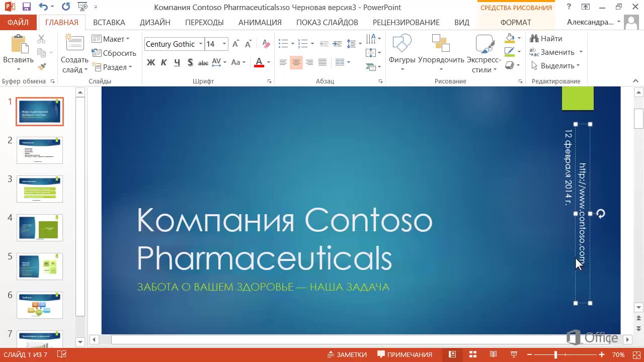Open the Упорядочить arrange menu
The width and height of the screenshot is (644, 362).
click(441, 53)
